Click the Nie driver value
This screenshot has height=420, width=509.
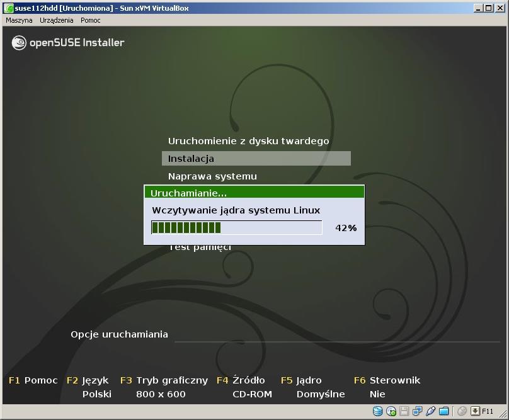(377, 394)
